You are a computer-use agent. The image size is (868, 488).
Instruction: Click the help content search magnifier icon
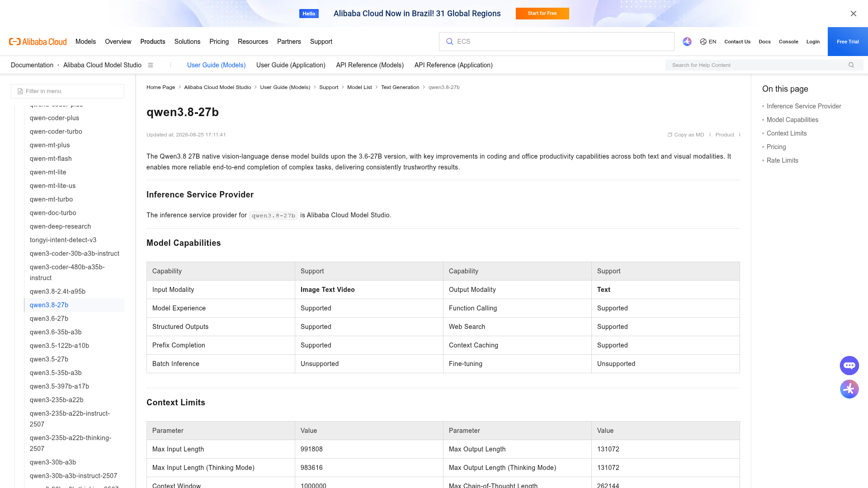(851, 65)
